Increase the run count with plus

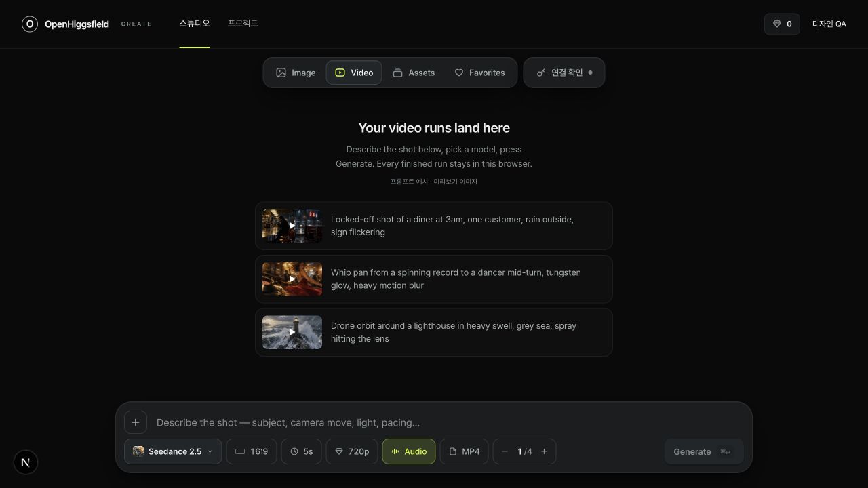(x=544, y=451)
